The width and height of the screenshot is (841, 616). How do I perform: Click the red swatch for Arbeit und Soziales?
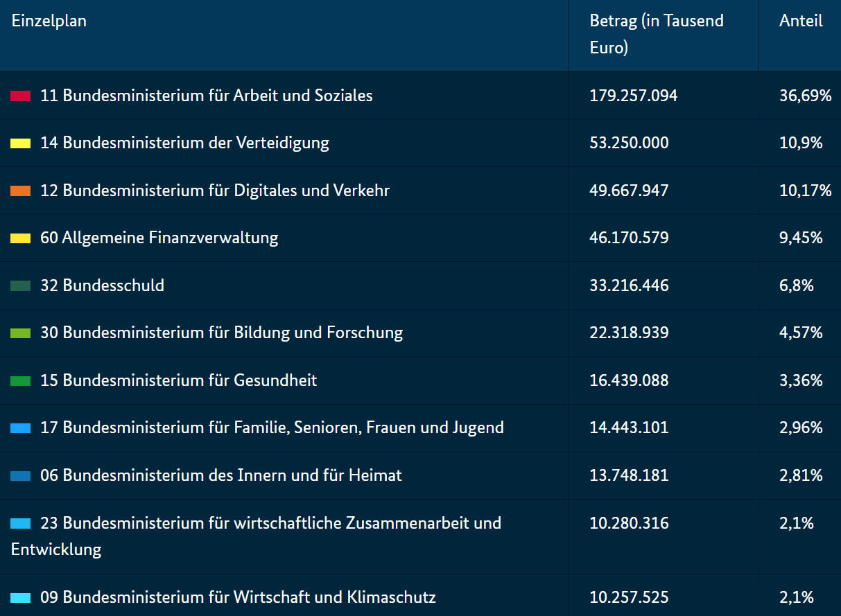click(21, 96)
